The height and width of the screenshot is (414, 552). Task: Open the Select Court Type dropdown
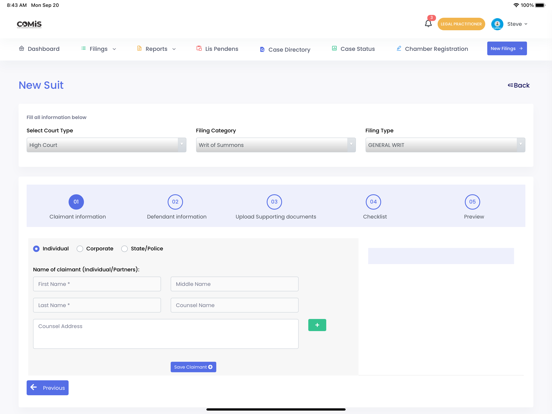point(106,145)
